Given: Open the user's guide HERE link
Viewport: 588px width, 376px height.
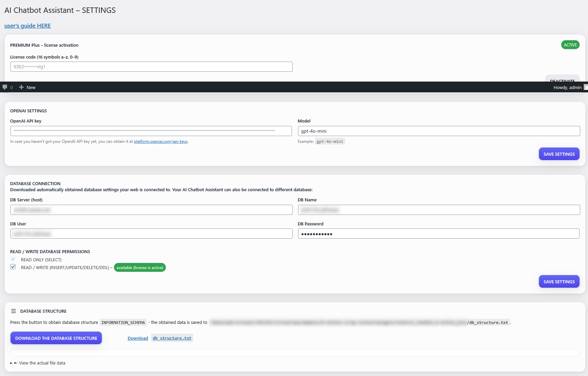Looking at the screenshot, I should (27, 26).
